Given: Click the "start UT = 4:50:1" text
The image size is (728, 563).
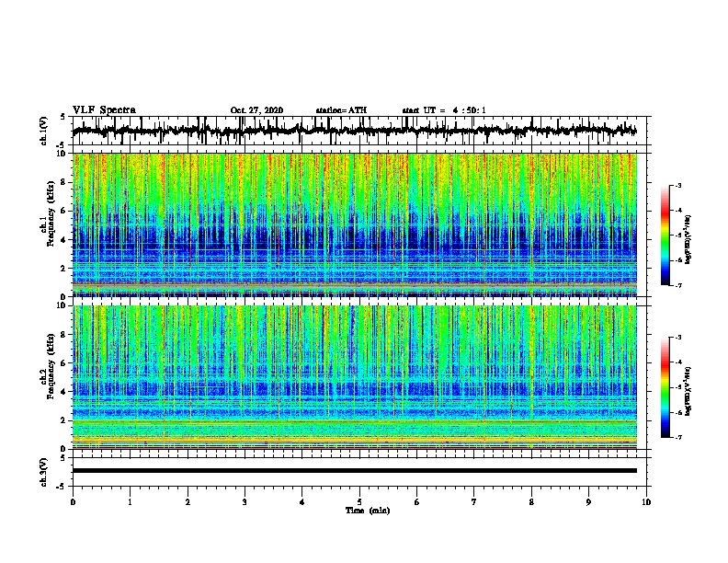Looking at the screenshot, I should (x=444, y=110).
